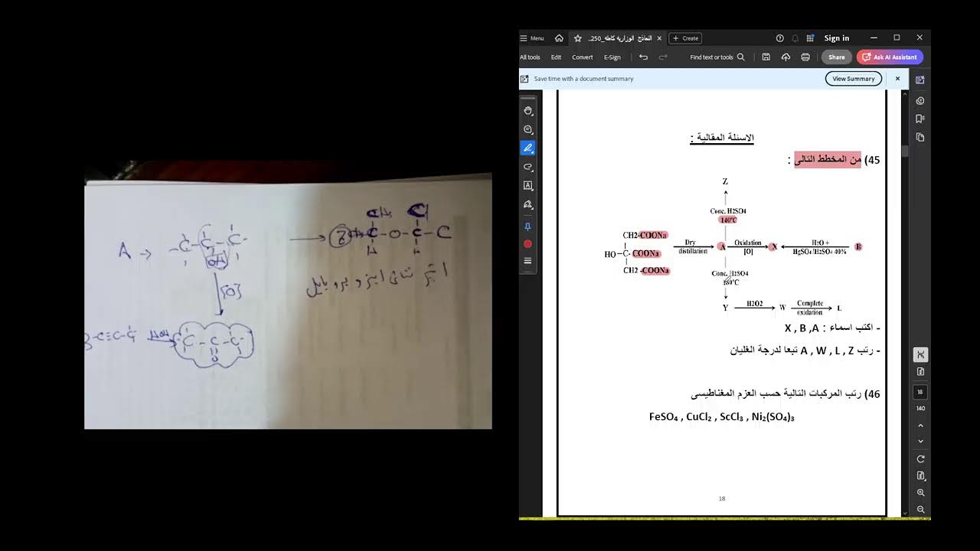Upload the file to cloud storage
980x551 pixels.
pos(786,57)
